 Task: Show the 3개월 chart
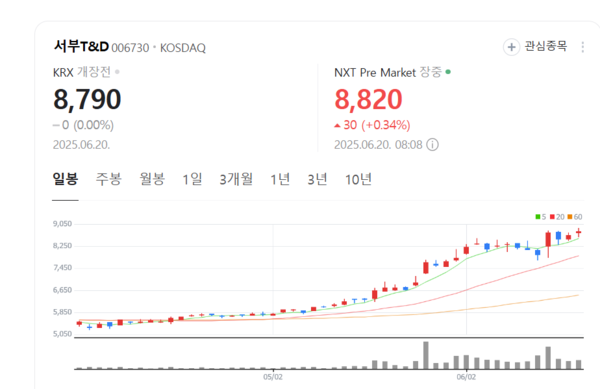click(236, 179)
